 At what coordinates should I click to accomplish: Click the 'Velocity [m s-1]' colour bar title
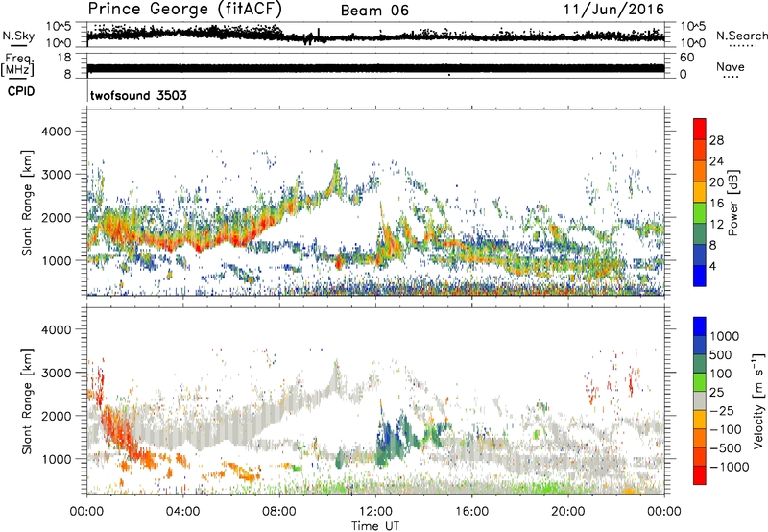tap(758, 400)
